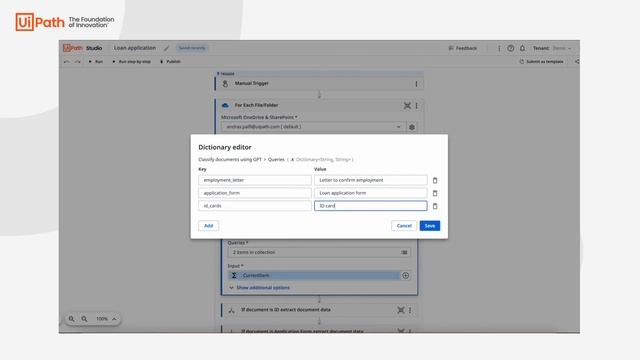The image size is (640, 360).
Task: Zoom in using the second magnifier icon
Action: [84, 319]
